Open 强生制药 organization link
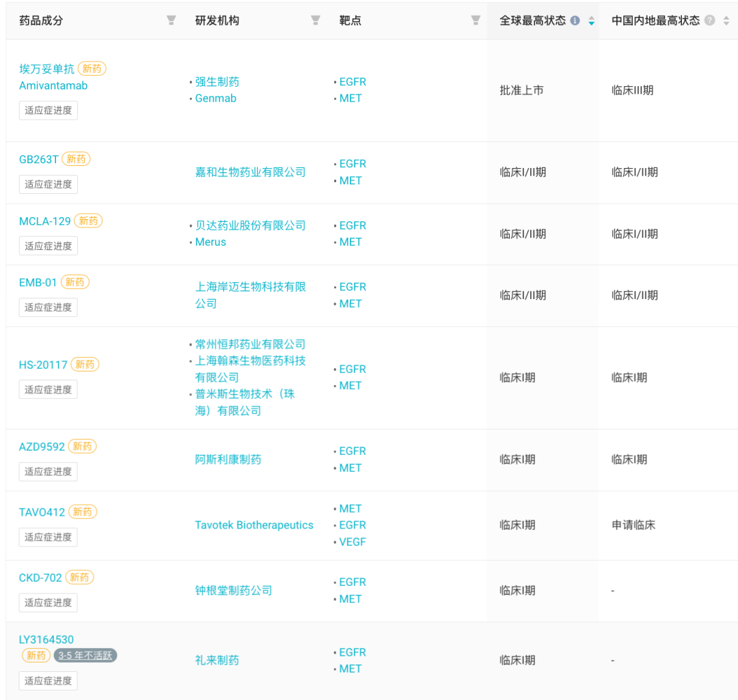The image size is (738, 700). [217, 82]
